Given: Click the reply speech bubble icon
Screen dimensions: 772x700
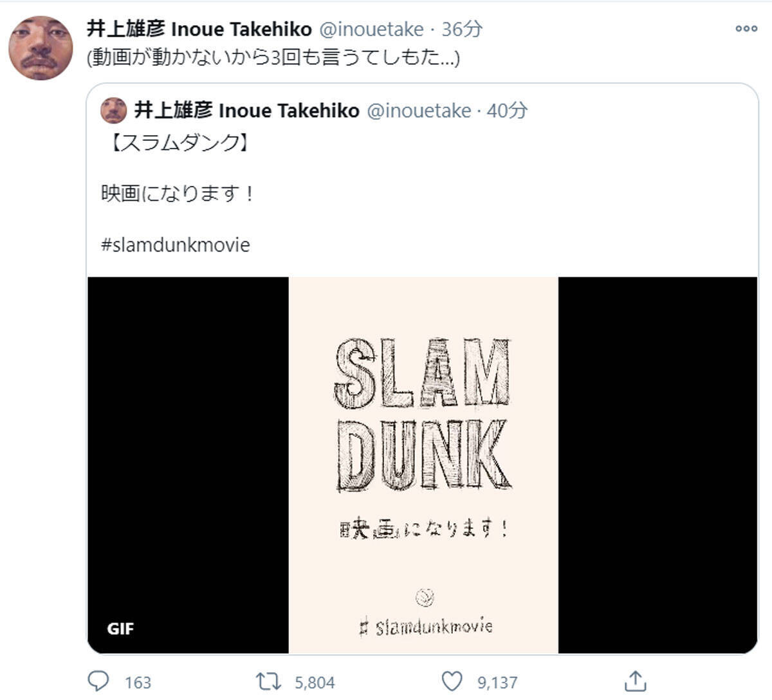Looking at the screenshot, I should tap(99, 681).
